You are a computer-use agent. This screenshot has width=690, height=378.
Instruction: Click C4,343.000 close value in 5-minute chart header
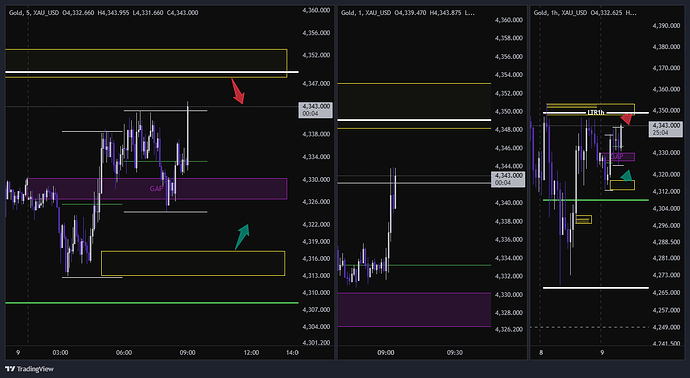click(x=182, y=13)
